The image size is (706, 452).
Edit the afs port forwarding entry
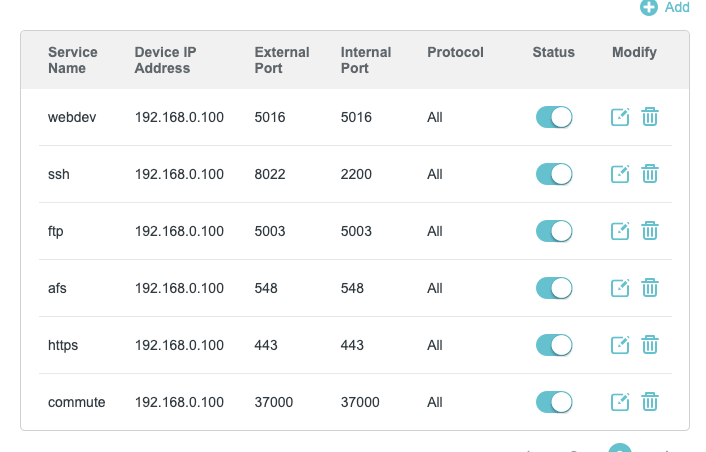[620, 288]
